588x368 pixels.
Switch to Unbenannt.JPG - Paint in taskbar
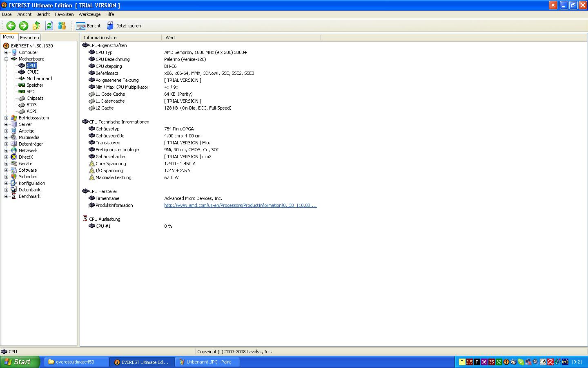point(207,362)
